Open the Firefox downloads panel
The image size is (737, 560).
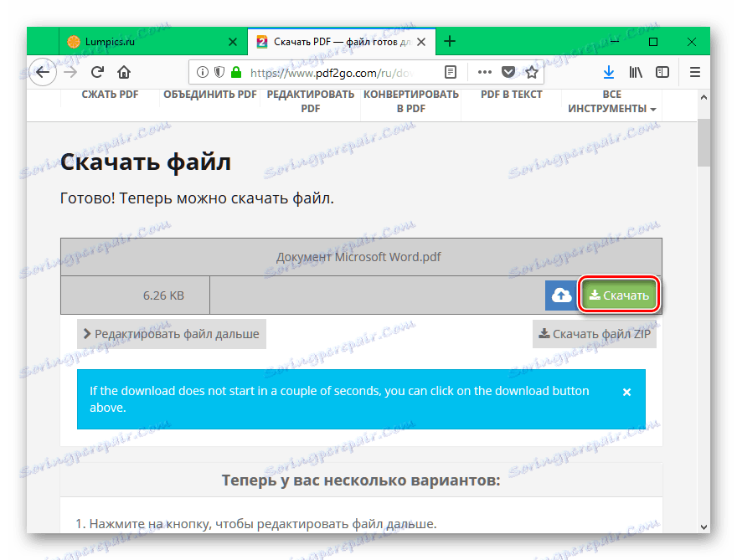609,72
